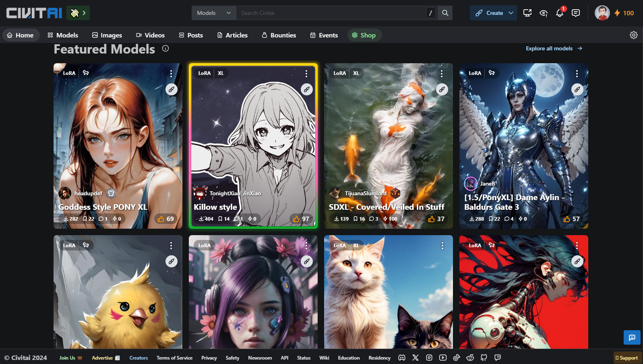Open the menu on the Killow style card
This screenshot has height=364, width=643.
coord(306,73)
